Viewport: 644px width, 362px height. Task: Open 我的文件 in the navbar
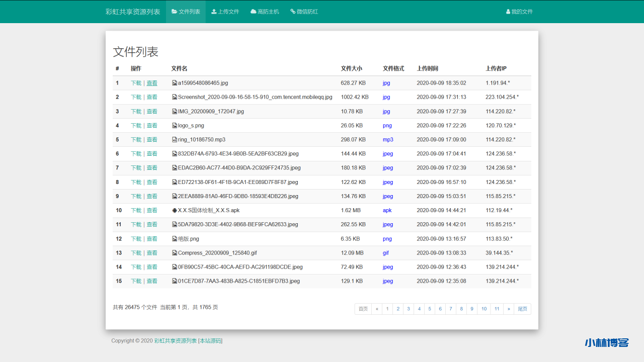pos(519,12)
